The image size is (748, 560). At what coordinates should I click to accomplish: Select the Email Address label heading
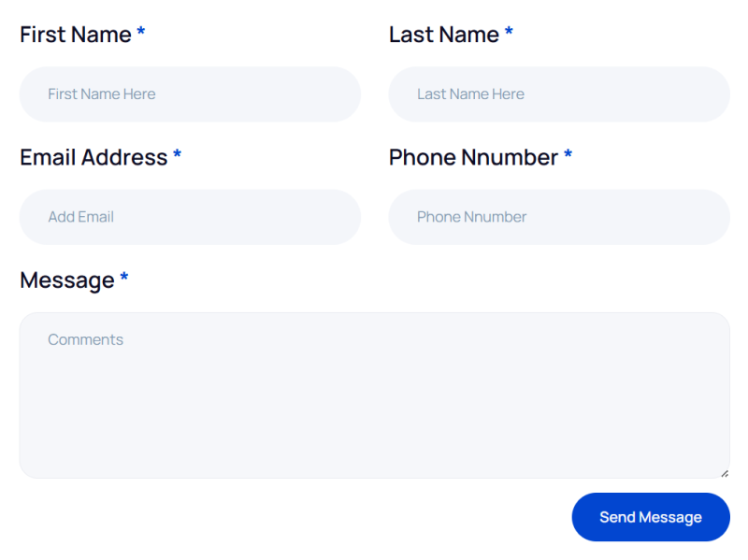pos(93,157)
